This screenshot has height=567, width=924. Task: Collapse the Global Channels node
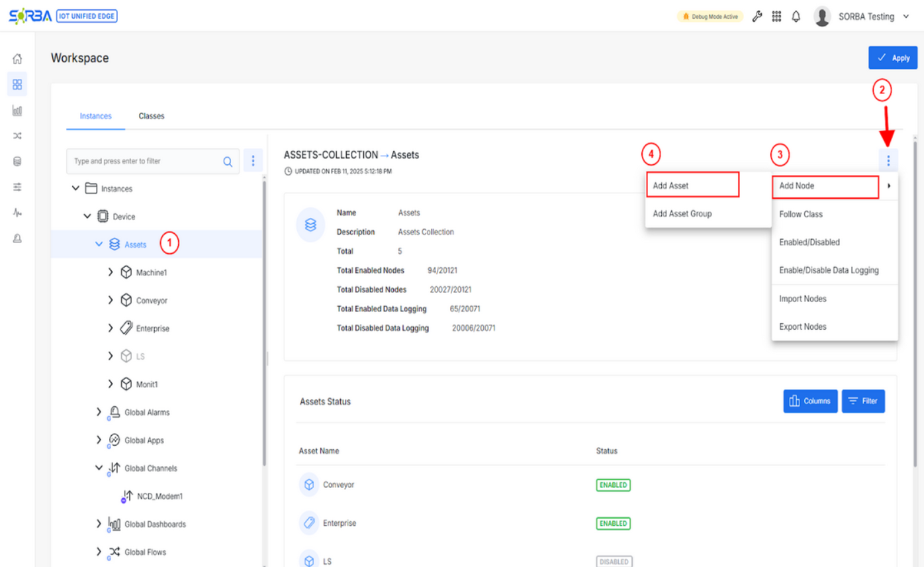point(99,468)
